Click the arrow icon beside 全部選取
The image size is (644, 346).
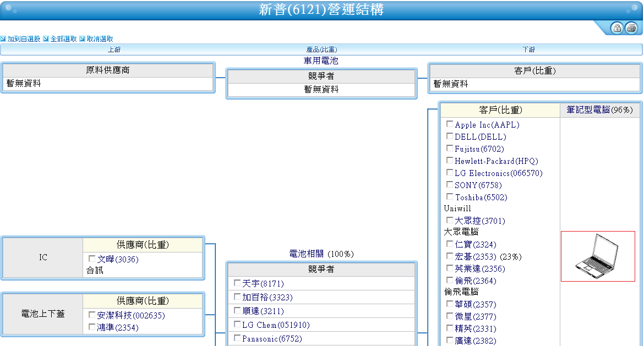point(46,39)
